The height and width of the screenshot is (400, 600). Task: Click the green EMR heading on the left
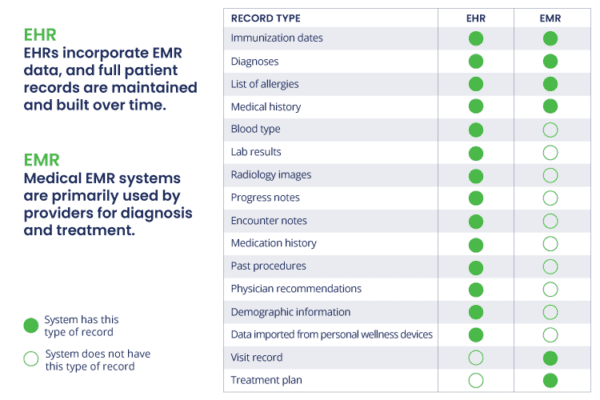click(x=41, y=159)
